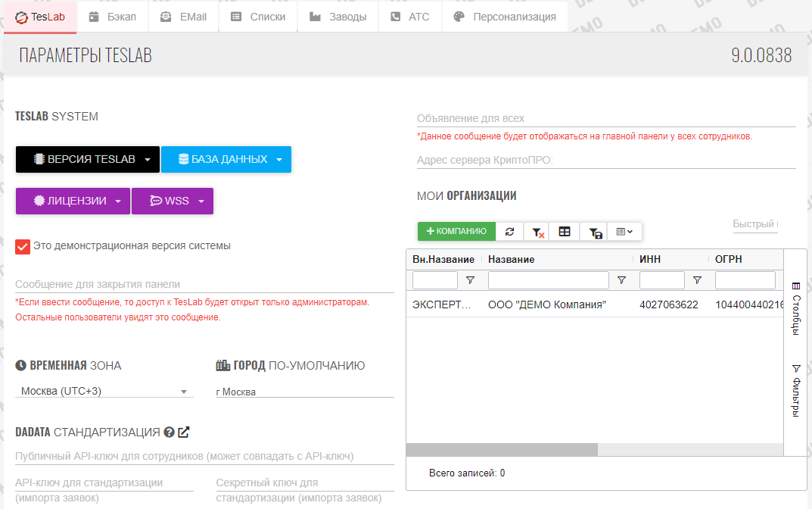Screen dimensions: 812x509
Task: Click the Всего записей: 0 status text
Action: [467, 473]
